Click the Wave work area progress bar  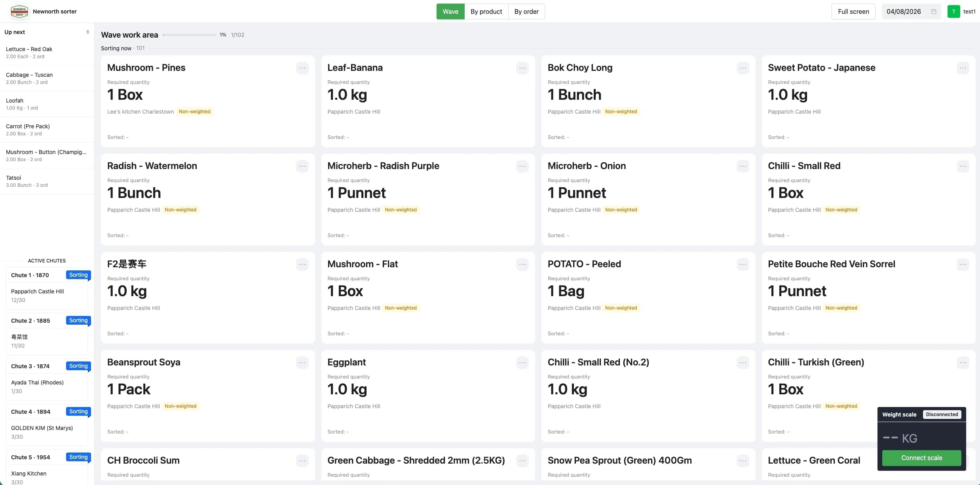[x=190, y=35]
